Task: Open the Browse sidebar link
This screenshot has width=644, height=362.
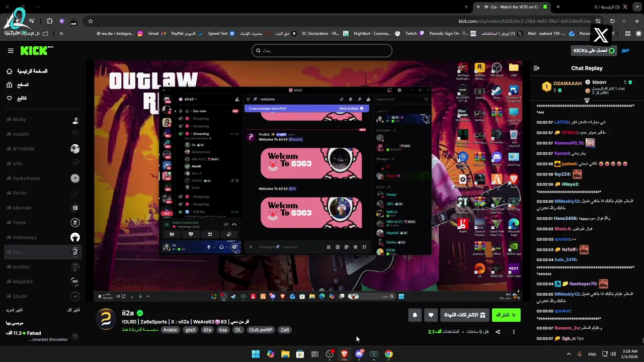Action: pos(18,85)
